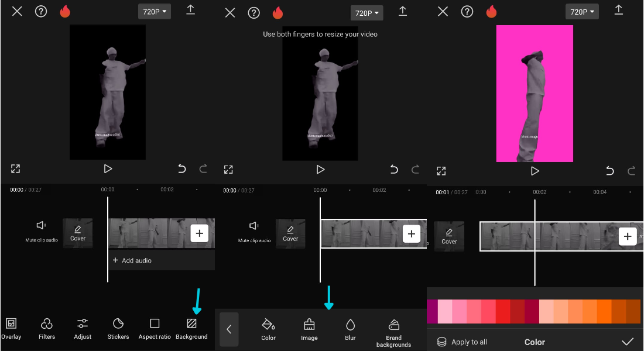Toggle Mute clip audio in middle panel
This screenshot has height=351, width=644.
pyautogui.click(x=254, y=232)
